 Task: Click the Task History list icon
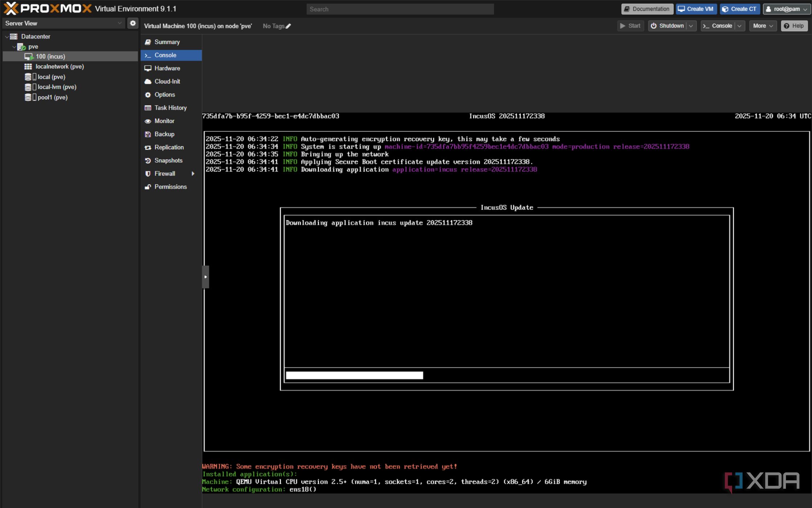[148, 108]
